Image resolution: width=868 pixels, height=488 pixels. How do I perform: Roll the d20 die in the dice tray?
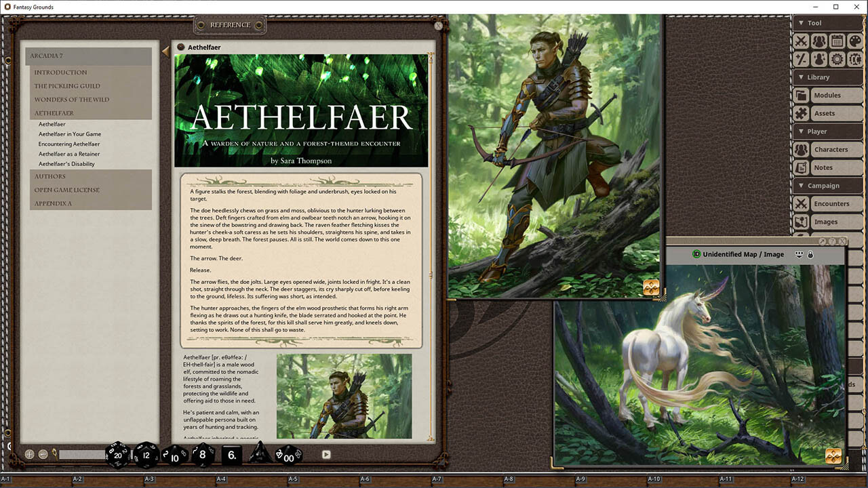(117, 456)
